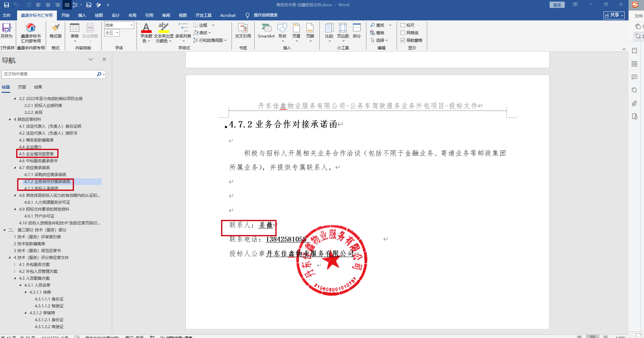
Task: Click the bookmark icon on right sidebar
Action: point(634,51)
